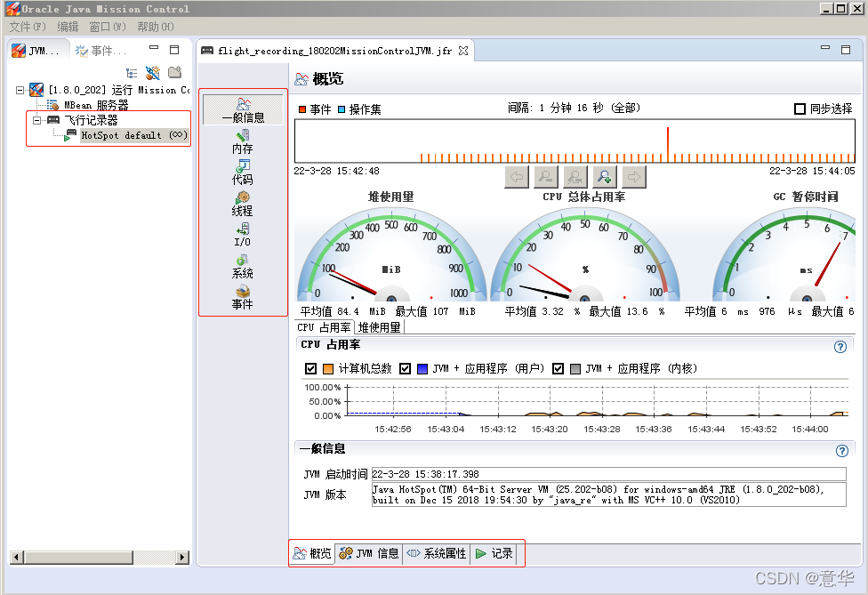This screenshot has height=595, width=868.
Task: Click the 堆使用量 gauge dial
Action: pos(390,254)
